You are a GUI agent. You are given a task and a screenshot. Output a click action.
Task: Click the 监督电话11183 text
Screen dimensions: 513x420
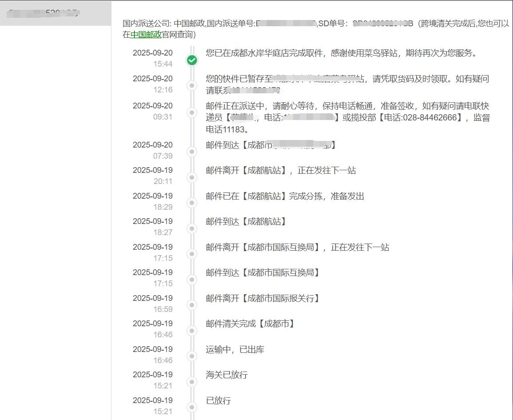(x=227, y=130)
